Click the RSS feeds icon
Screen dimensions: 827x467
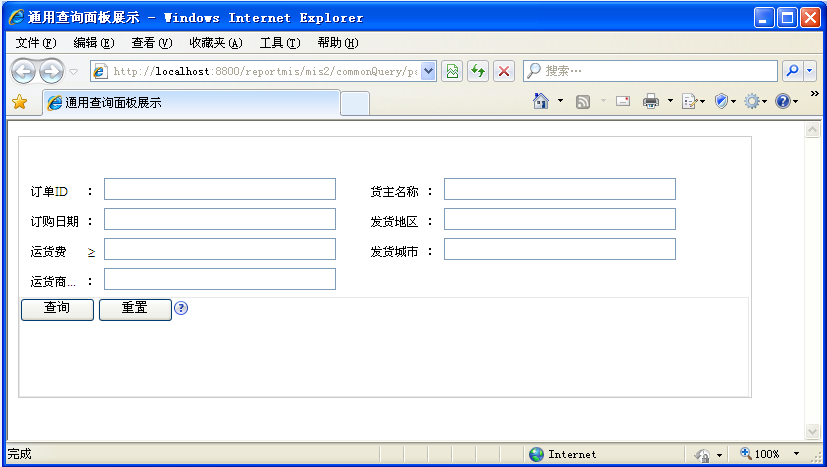pyautogui.click(x=583, y=101)
